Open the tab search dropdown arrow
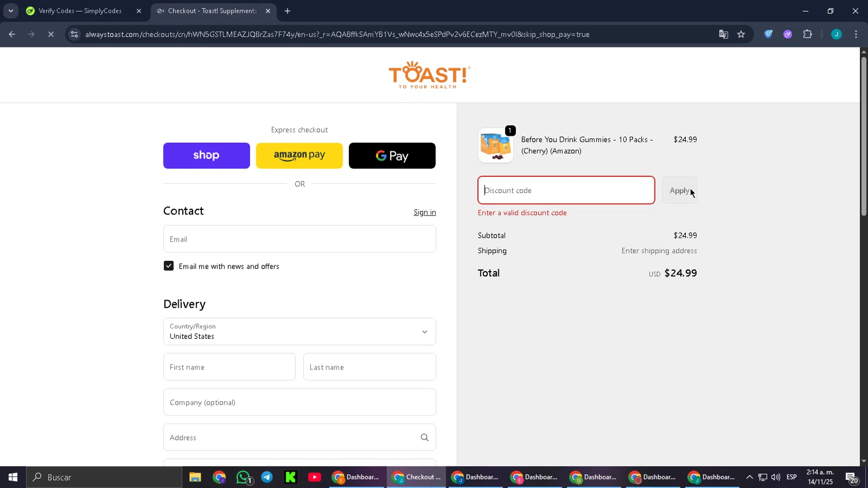The image size is (868, 488). tap(10, 11)
